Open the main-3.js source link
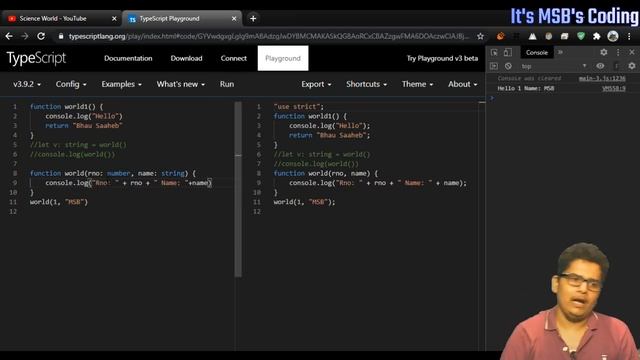Viewport: 640px width, 360px height. point(602,78)
